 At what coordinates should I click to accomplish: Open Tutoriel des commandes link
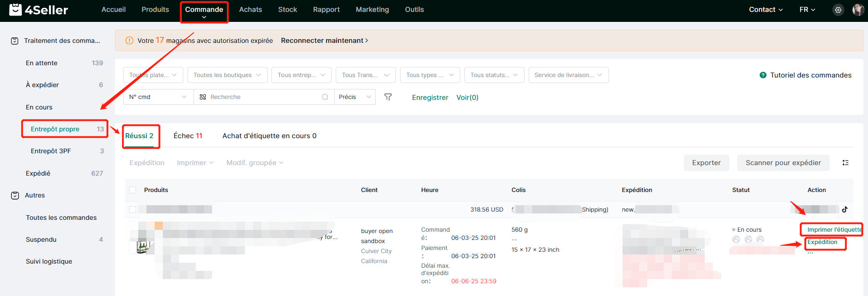[811, 75]
